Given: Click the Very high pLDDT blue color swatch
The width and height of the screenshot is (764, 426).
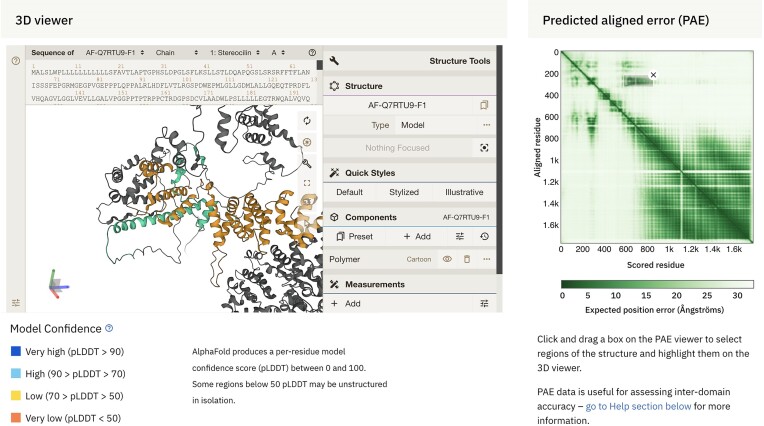Looking at the screenshot, I should pyautogui.click(x=16, y=351).
